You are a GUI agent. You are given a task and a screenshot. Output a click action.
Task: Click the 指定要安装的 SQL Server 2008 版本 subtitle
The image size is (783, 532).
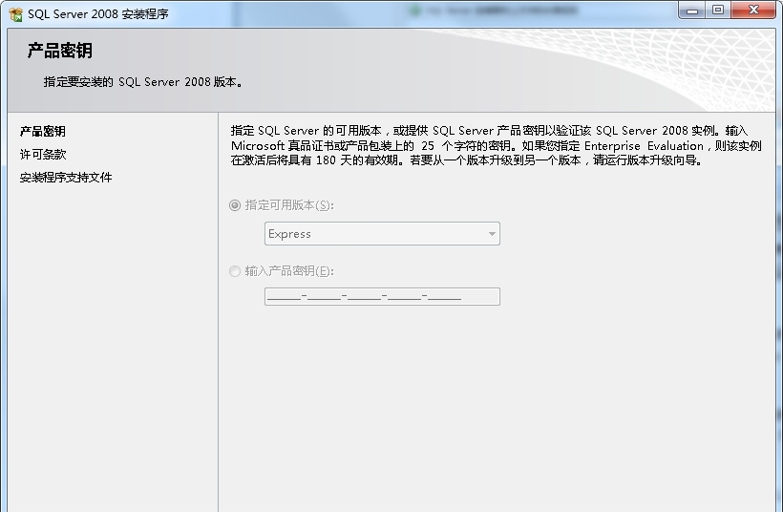[143, 82]
